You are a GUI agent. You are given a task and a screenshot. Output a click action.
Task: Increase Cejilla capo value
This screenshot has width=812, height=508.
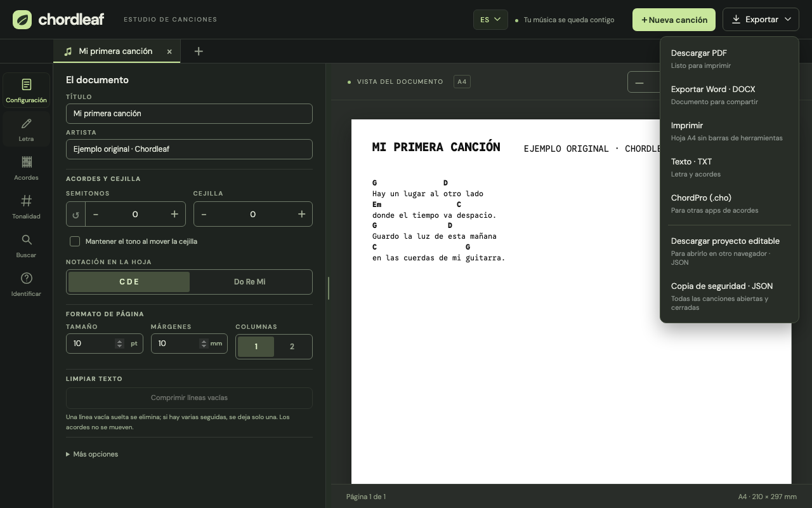(302, 214)
